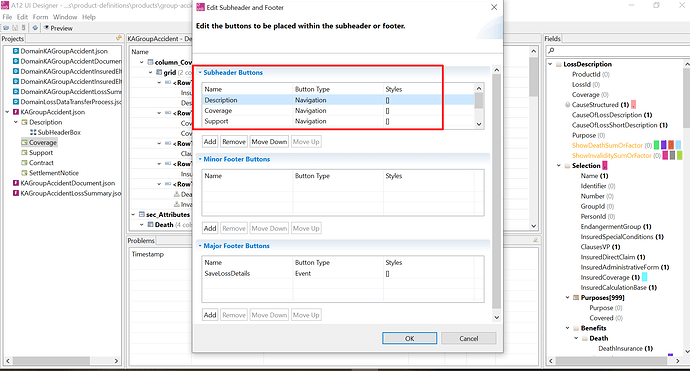Viewport: 690px width, 371px height.
Task: Collapse the Minor Footer Buttons section
Action: click(x=200, y=159)
